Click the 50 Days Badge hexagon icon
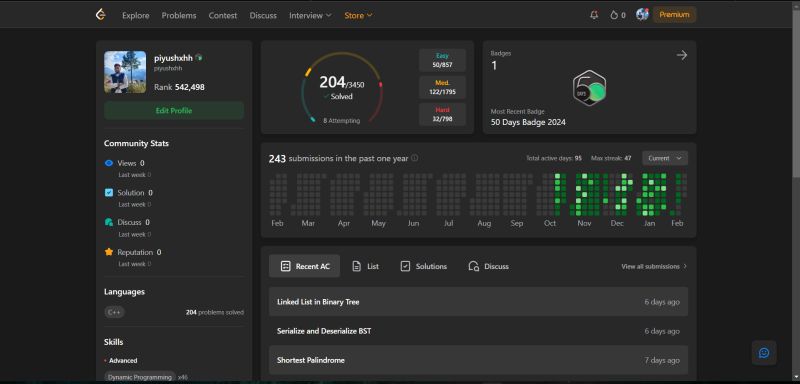This screenshot has height=384, width=800. (589, 88)
